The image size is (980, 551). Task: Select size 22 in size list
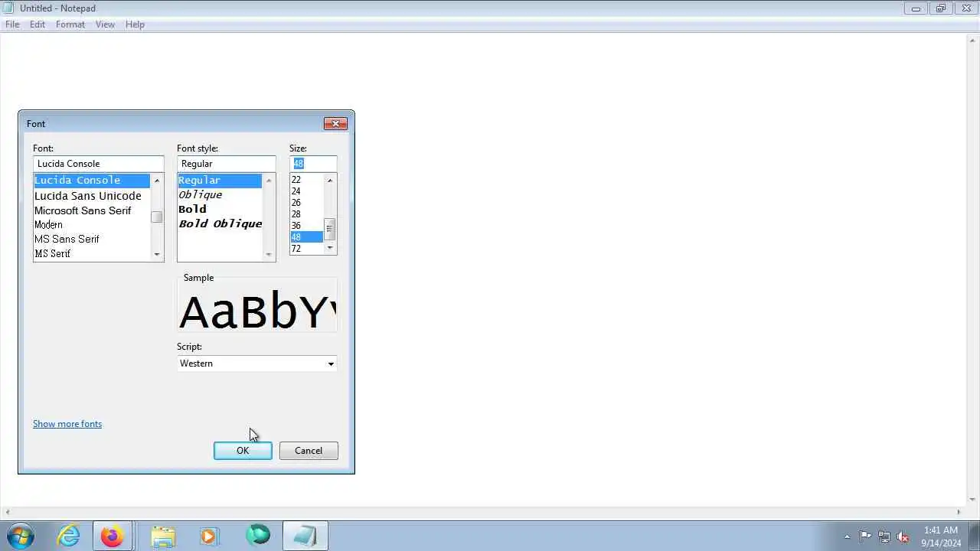(307, 180)
